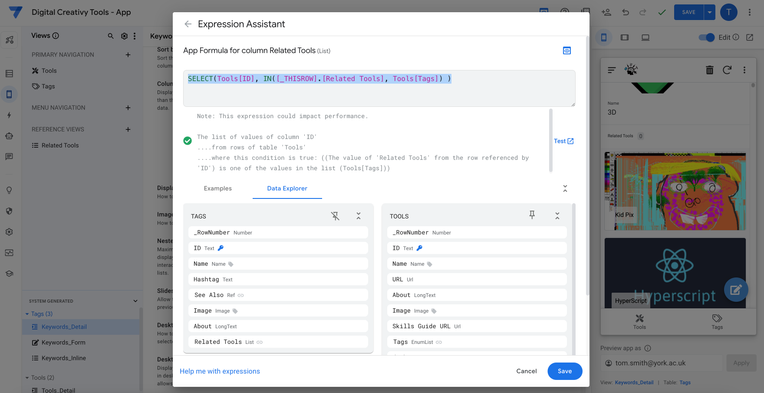
Task: Open expression documentation icon beside Related Tools title
Action: (567, 51)
